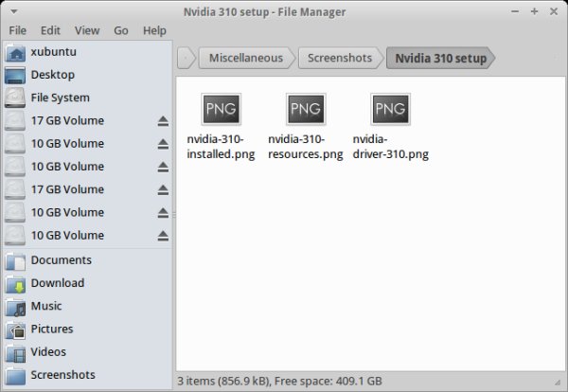
Task: Open the Help menu
Action: (154, 30)
